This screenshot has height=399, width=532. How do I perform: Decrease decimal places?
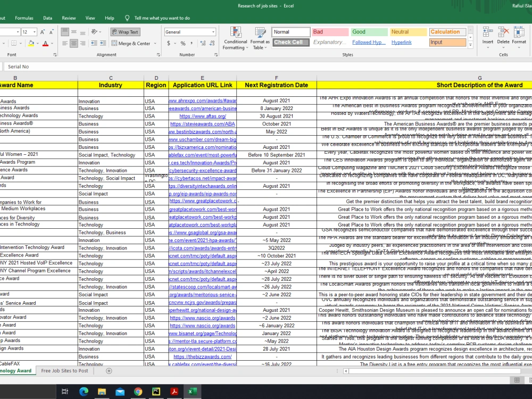[212, 43]
